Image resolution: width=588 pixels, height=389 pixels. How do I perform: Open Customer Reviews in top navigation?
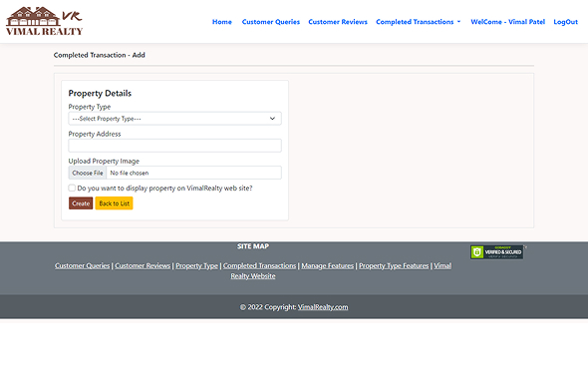tap(338, 22)
